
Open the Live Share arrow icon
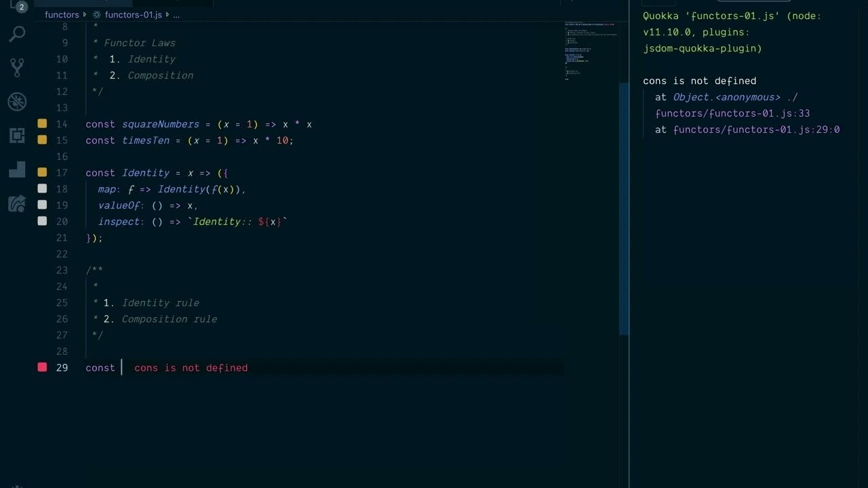click(17, 203)
